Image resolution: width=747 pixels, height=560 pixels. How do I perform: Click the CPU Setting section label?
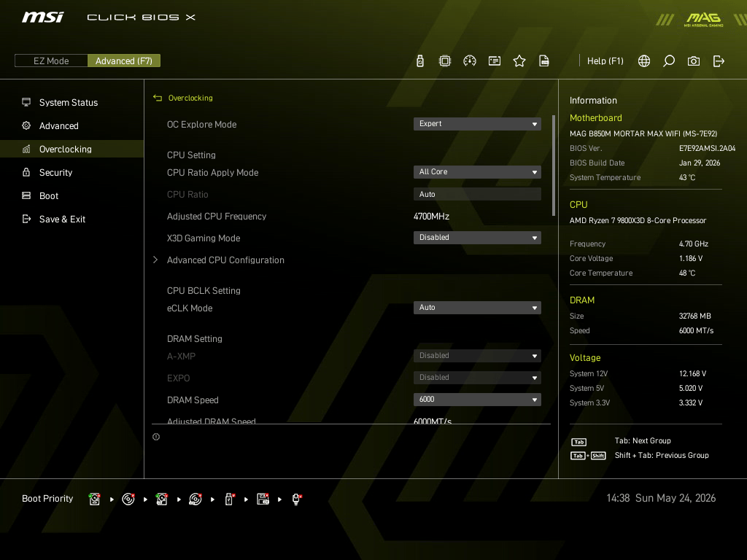191,155
